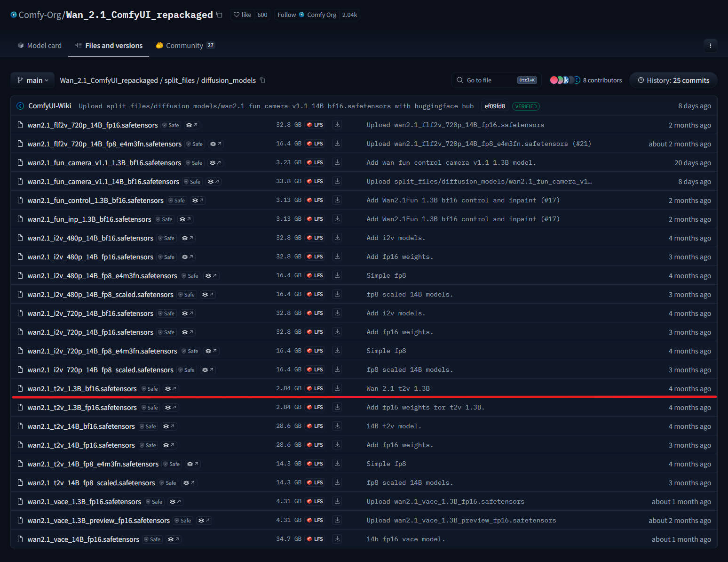Viewport: 728px width, 562px height.
Task: Open file-info icon for wan2.1_i2v_720p_14B_bf16
Action: tap(188, 313)
